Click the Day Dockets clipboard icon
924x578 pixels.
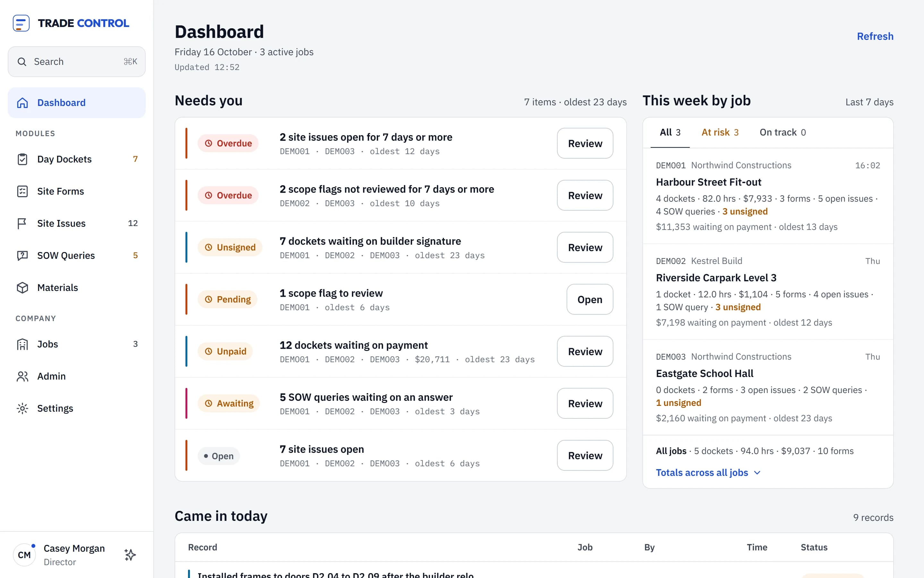click(x=22, y=159)
